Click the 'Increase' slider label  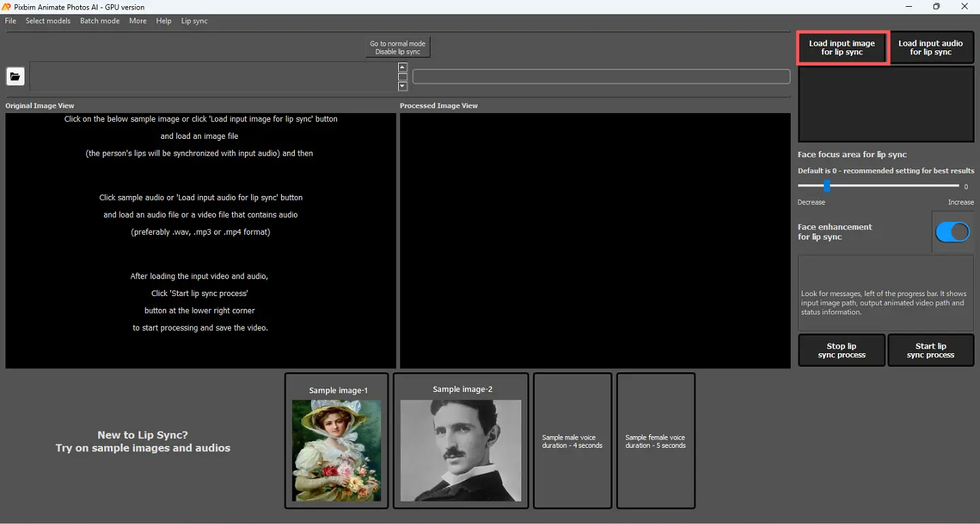(x=961, y=202)
